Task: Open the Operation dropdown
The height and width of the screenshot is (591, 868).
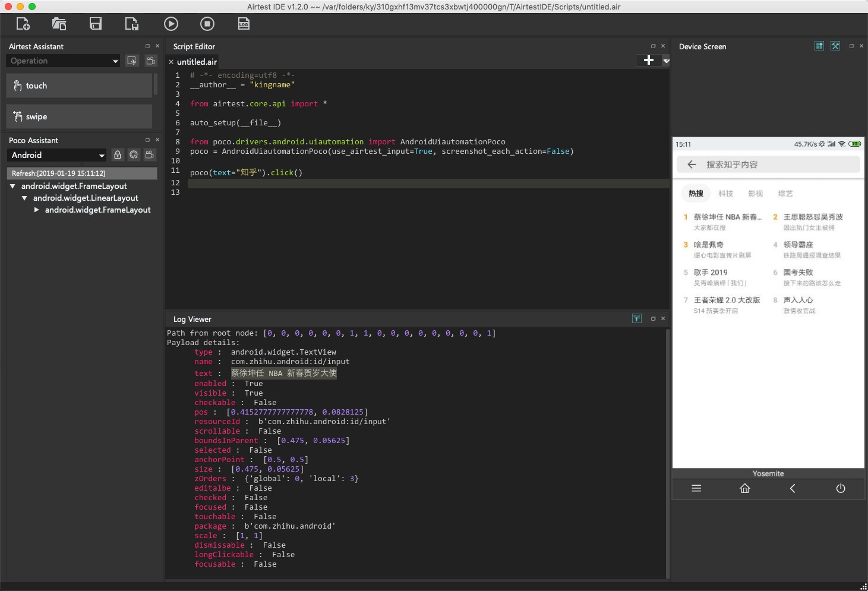Action: (x=63, y=61)
